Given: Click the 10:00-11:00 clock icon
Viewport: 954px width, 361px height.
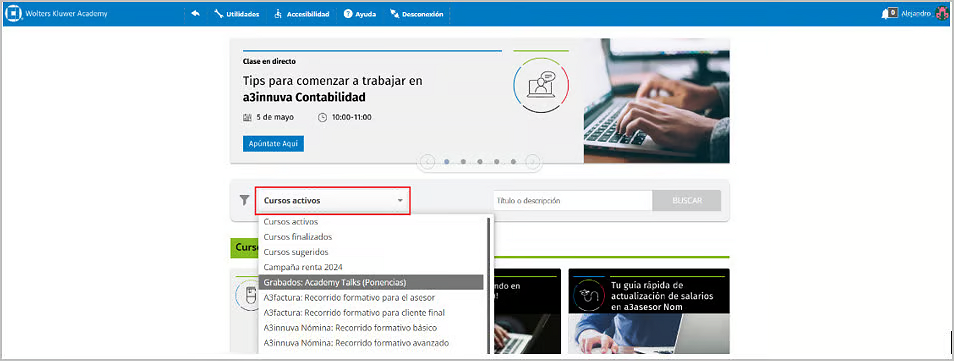Looking at the screenshot, I should tap(322, 117).
